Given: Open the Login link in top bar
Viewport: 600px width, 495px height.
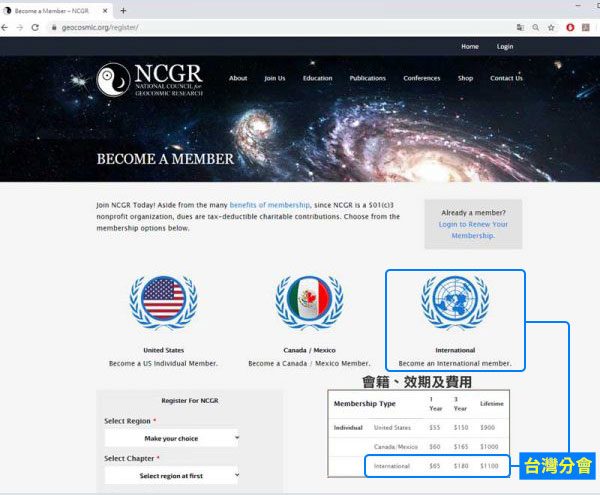Looking at the screenshot, I should 505,47.
